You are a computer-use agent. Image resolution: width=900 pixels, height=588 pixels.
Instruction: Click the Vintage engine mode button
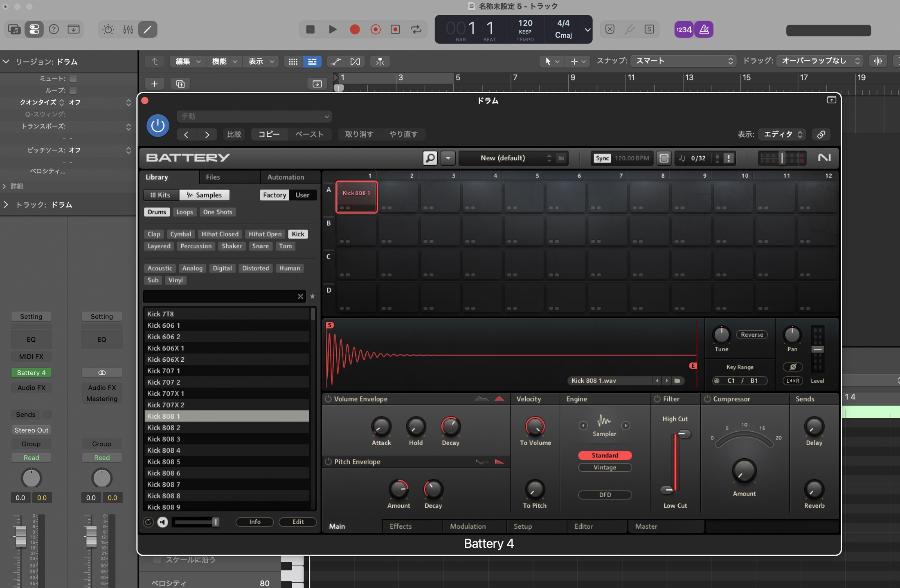(605, 467)
